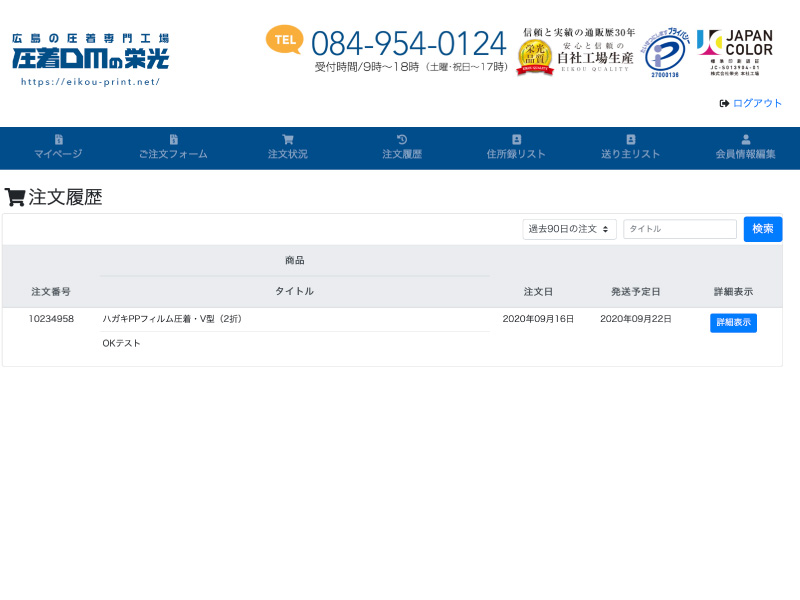Click order number 10234958 in table
Viewport: 800px width, 600px height.
pyautogui.click(x=51, y=319)
